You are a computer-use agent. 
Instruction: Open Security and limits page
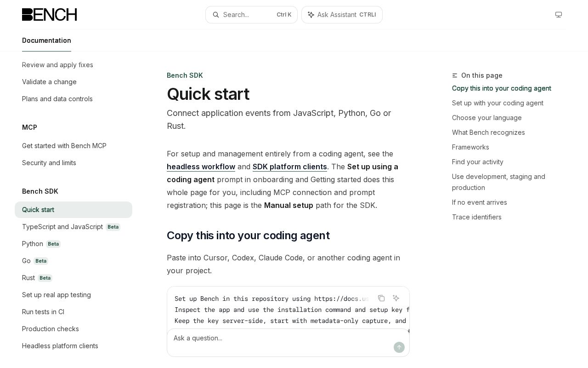coord(49,163)
